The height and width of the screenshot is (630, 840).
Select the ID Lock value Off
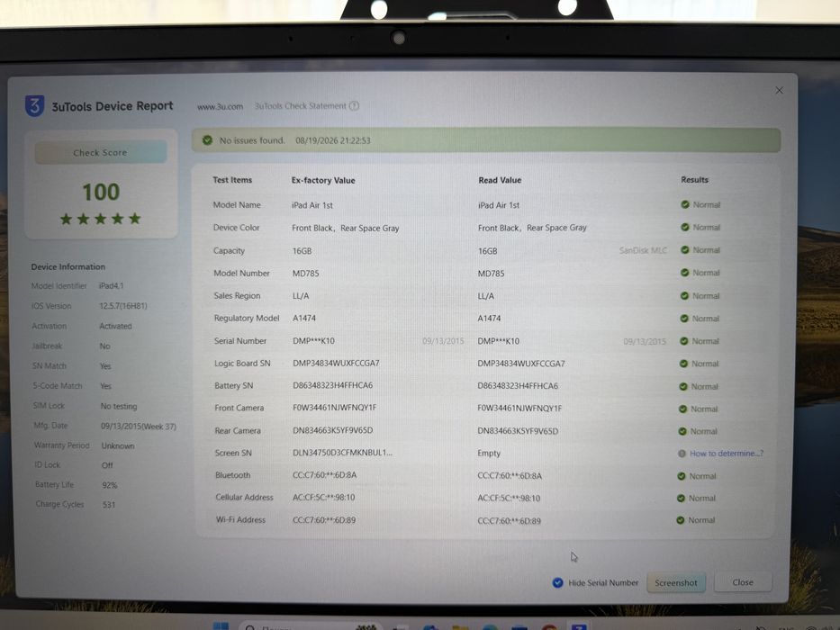click(107, 465)
